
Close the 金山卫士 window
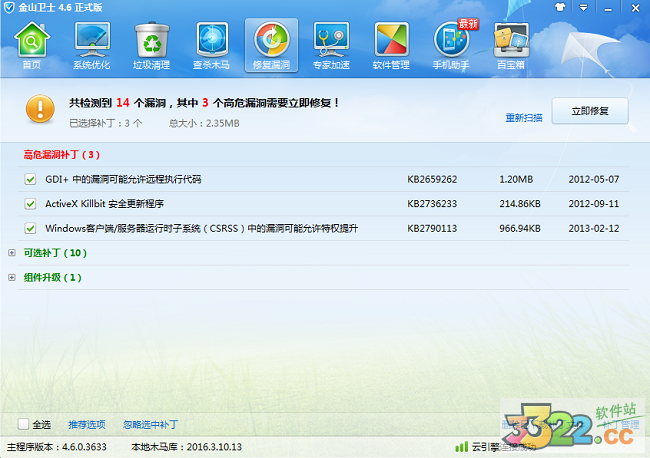coord(635,8)
